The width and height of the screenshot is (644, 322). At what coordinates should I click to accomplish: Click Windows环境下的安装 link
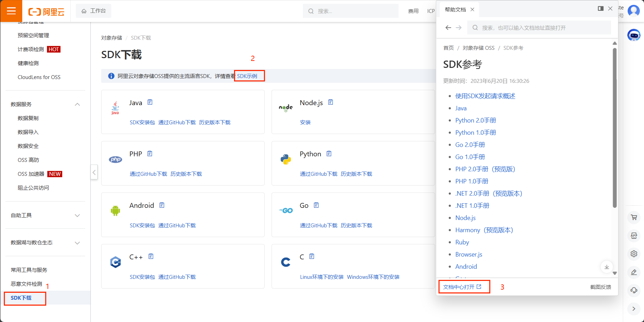coord(373,277)
